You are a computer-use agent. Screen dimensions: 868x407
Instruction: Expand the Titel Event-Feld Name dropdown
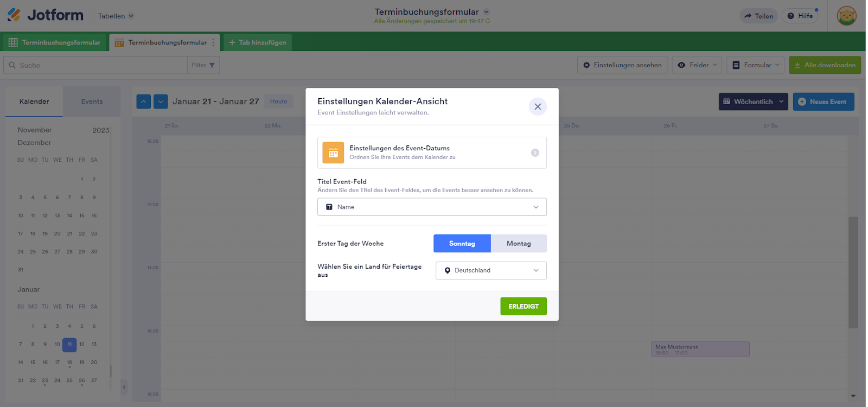432,207
